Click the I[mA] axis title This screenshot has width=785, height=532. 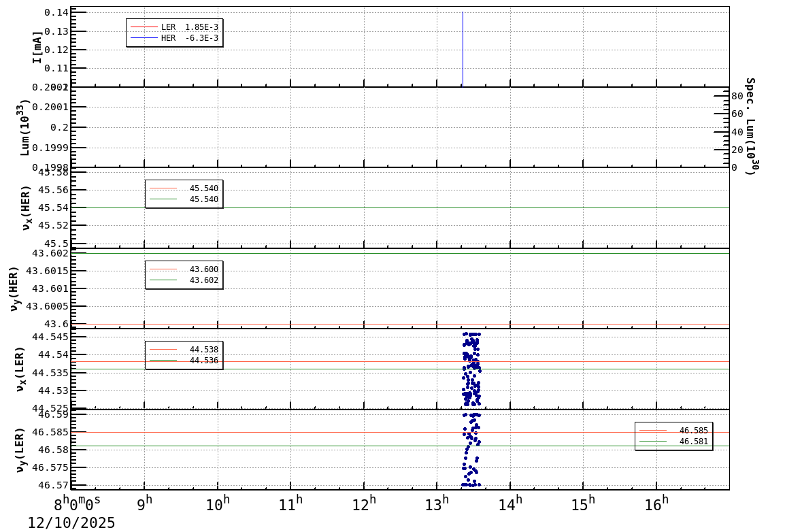(x=37, y=47)
